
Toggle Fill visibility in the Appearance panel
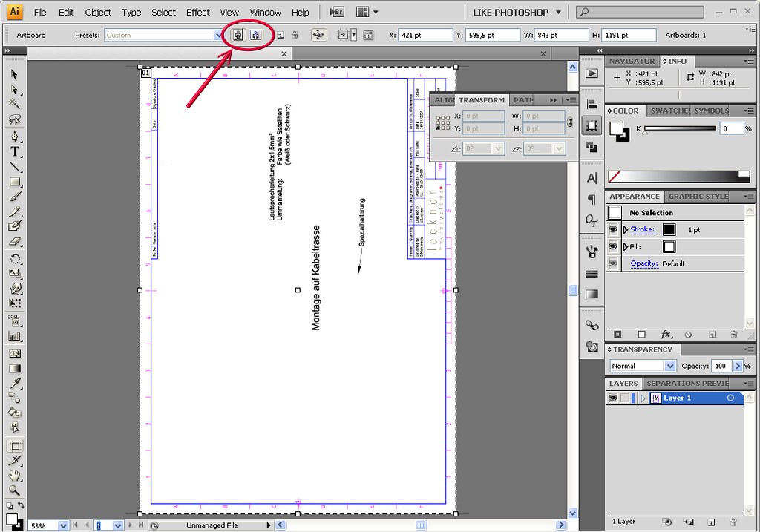pyautogui.click(x=614, y=246)
